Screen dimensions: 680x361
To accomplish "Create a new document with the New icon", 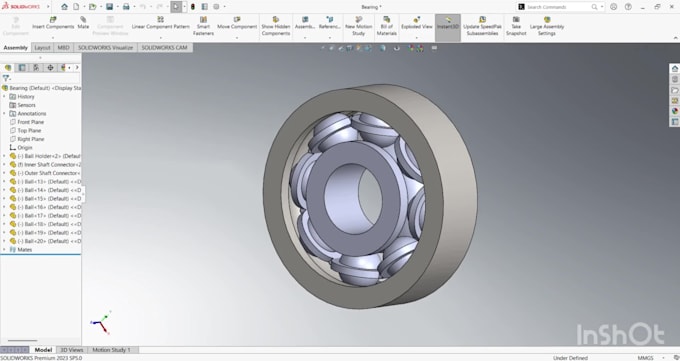I will pyautogui.click(x=76, y=7).
